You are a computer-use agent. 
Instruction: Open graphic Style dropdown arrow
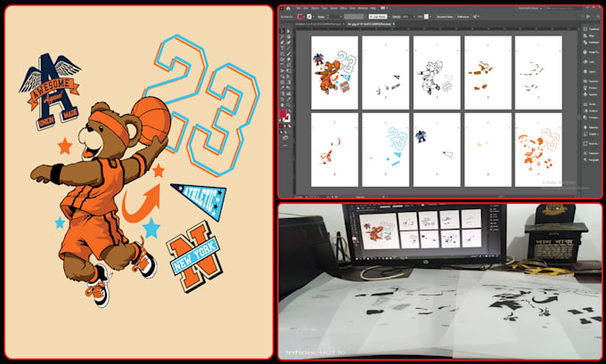tap(430, 17)
